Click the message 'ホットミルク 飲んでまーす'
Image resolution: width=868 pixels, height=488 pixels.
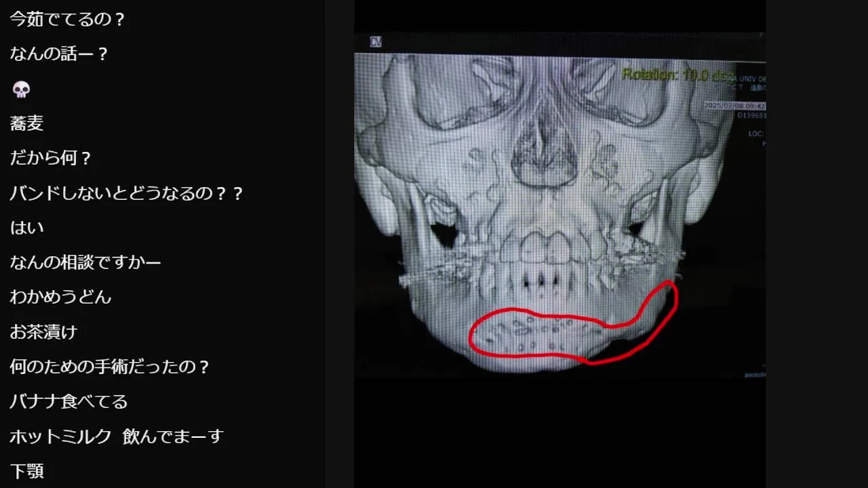117,436
